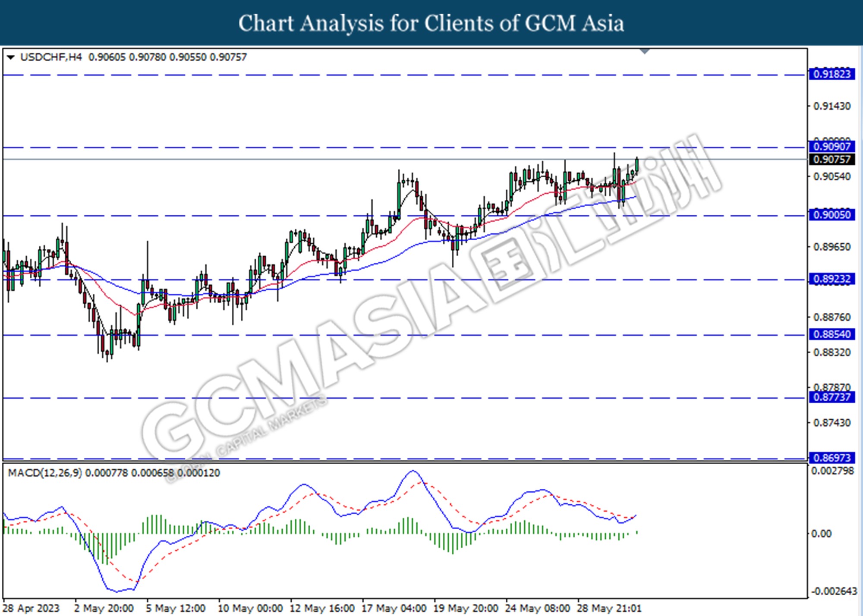Click the 0.90907 level price label

coord(832,147)
